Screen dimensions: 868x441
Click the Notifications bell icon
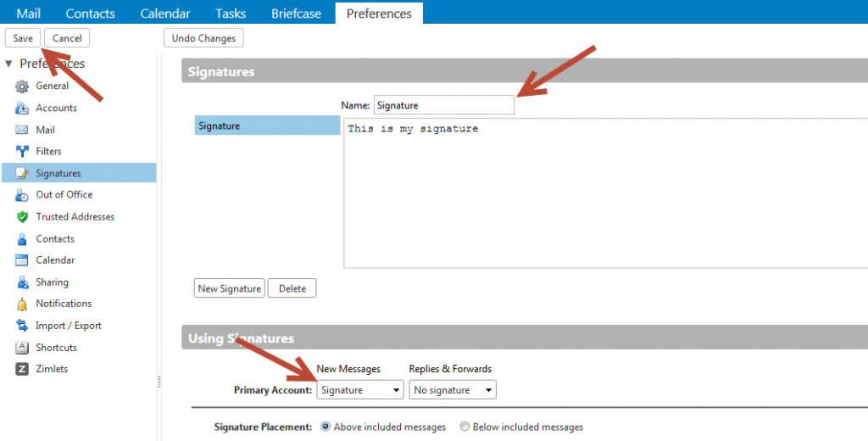pos(22,304)
